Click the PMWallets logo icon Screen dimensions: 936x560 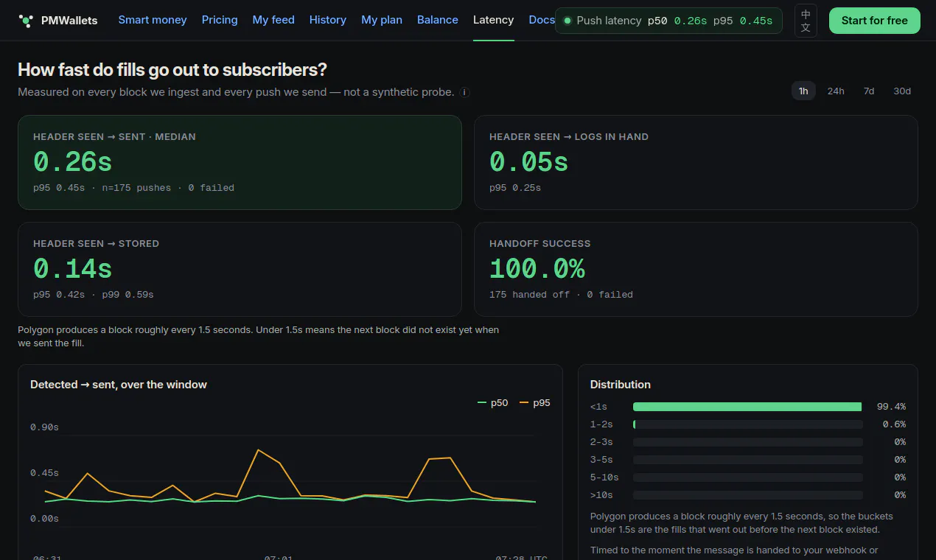(x=26, y=21)
